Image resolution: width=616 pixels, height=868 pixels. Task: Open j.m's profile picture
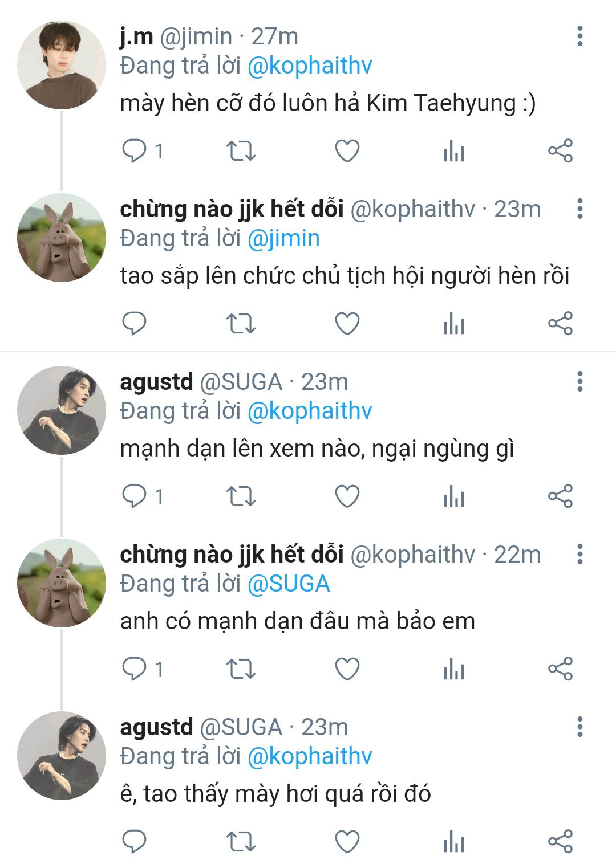(62, 65)
